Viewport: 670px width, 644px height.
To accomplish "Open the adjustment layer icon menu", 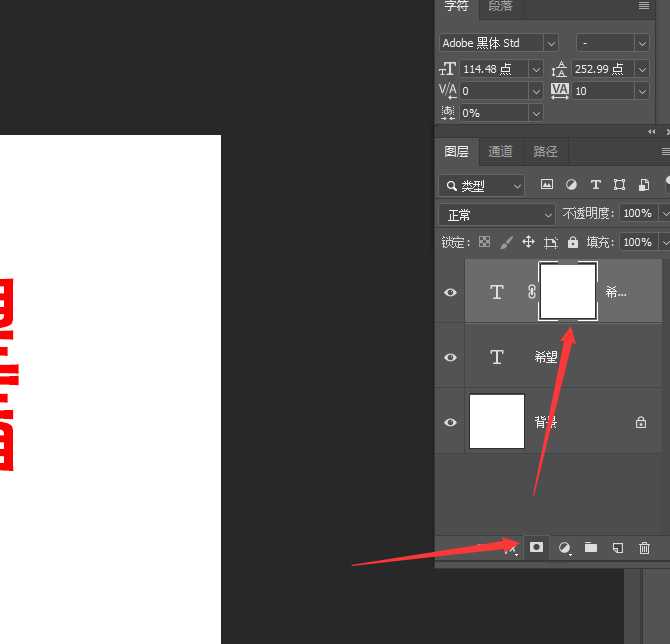I will 564,547.
